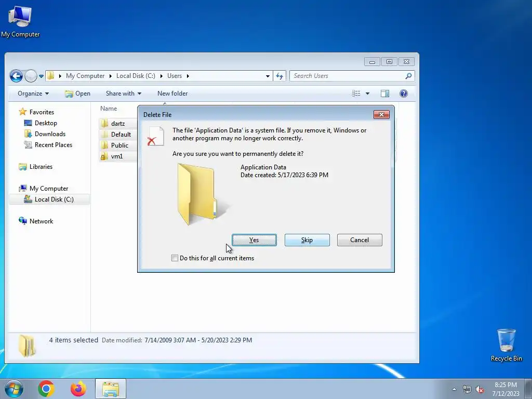Click the Users breadcrumb segment
Viewport: 532px width, 399px height.
pyautogui.click(x=175, y=76)
